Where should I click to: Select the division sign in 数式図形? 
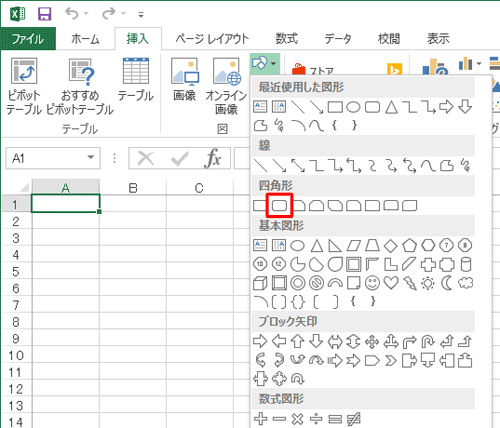tap(316, 419)
